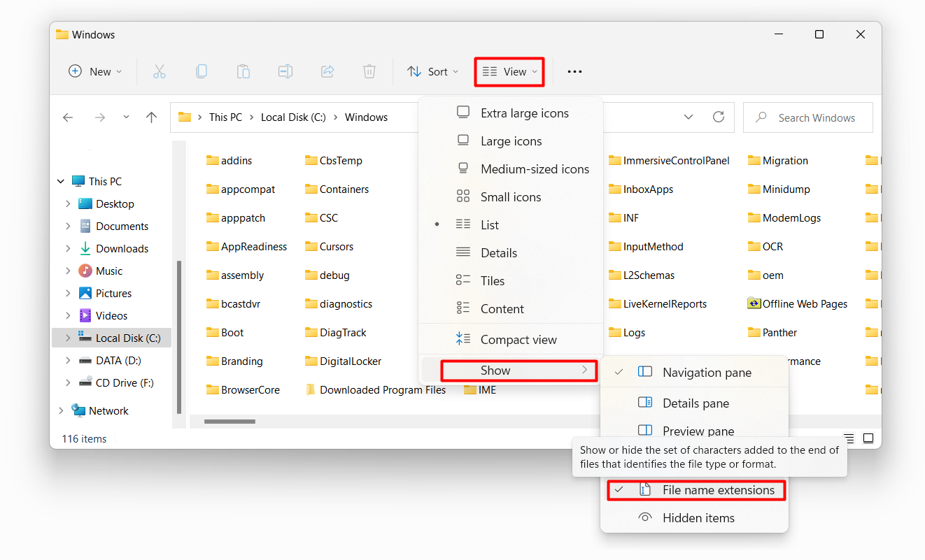Image resolution: width=925 pixels, height=560 pixels.
Task: Open the Sort dropdown
Action: tap(433, 71)
